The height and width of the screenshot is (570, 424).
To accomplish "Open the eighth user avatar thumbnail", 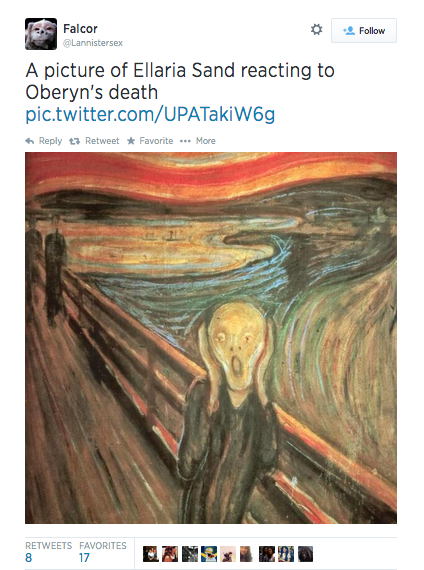I will point(286,554).
